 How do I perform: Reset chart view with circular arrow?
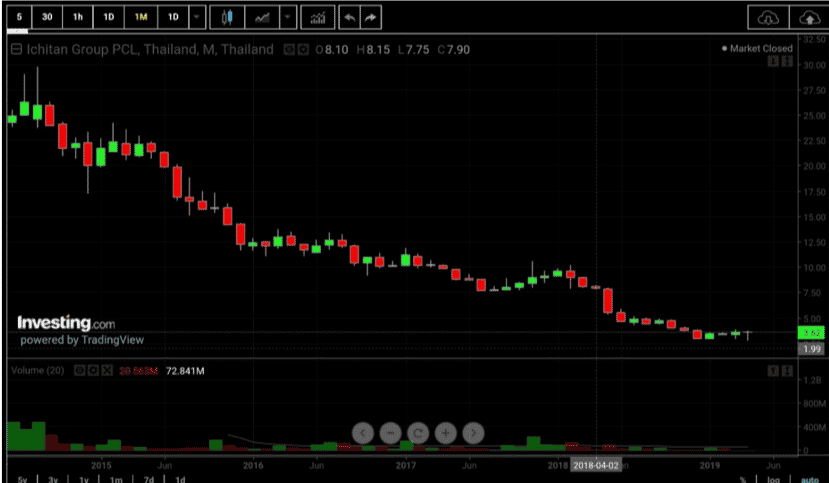[418, 433]
